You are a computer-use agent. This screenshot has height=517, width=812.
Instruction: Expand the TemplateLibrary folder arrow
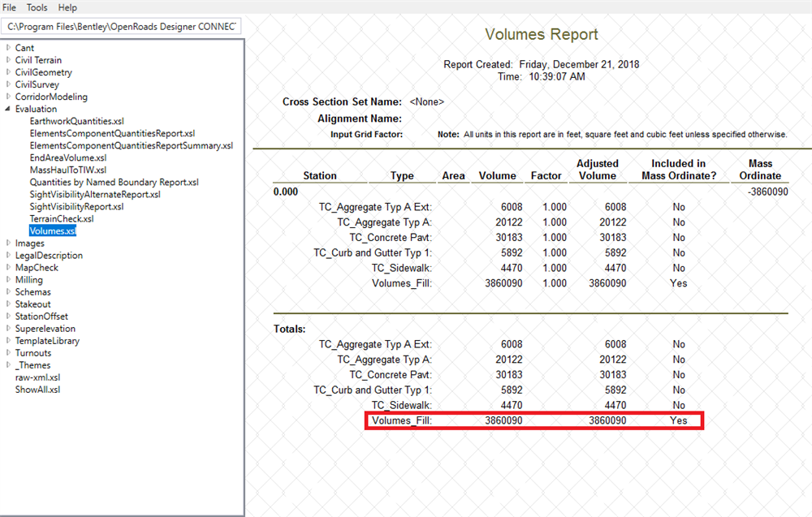coord(8,341)
